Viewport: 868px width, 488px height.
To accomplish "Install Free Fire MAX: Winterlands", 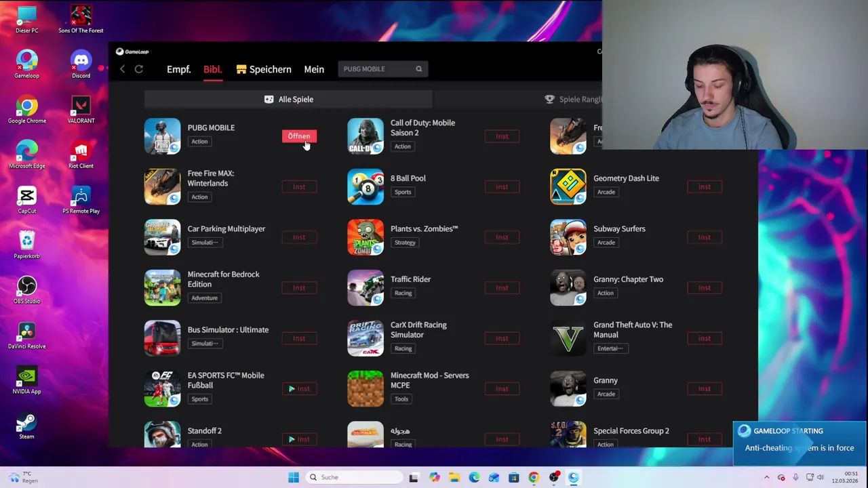I will (299, 186).
